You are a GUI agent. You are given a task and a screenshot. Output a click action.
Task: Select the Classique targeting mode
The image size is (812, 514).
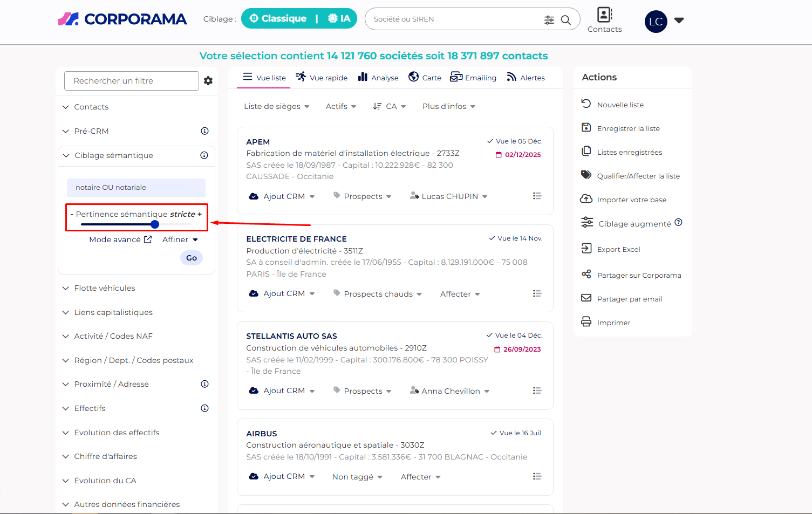tap(278, 19)
